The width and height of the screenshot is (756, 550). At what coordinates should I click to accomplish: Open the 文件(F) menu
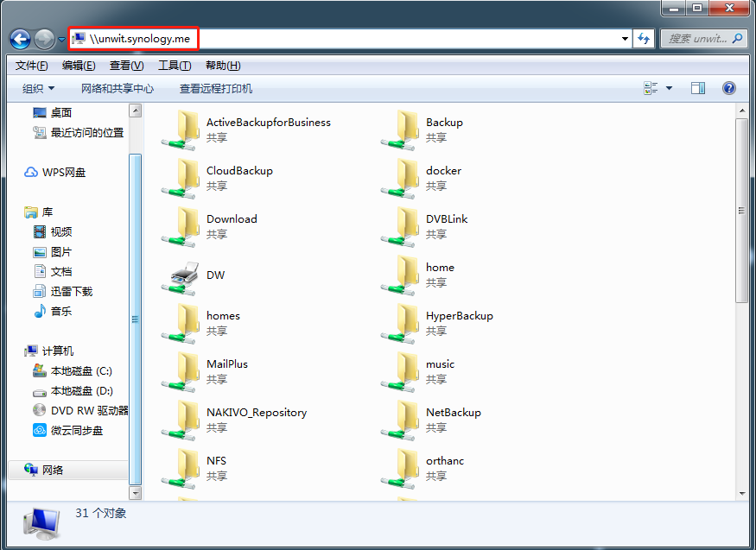click(32, 66)
